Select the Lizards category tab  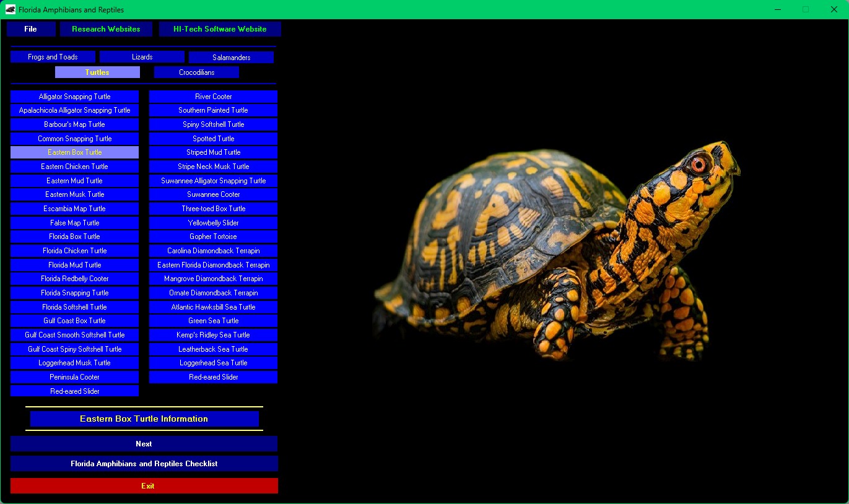(142, 57)
